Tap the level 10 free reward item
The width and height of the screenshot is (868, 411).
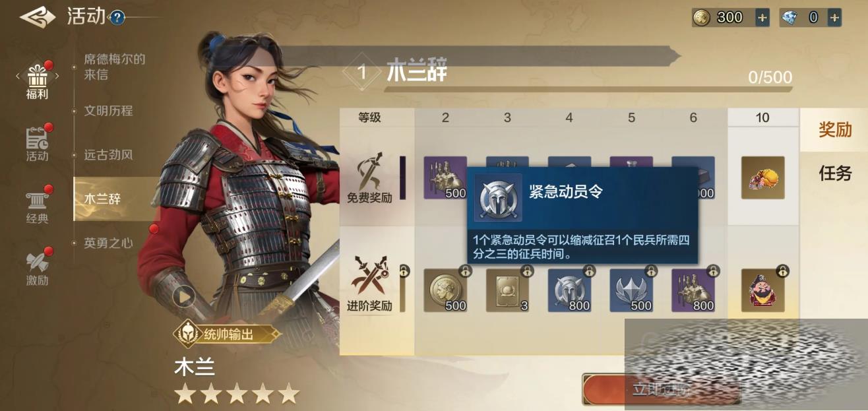point(762,177)
